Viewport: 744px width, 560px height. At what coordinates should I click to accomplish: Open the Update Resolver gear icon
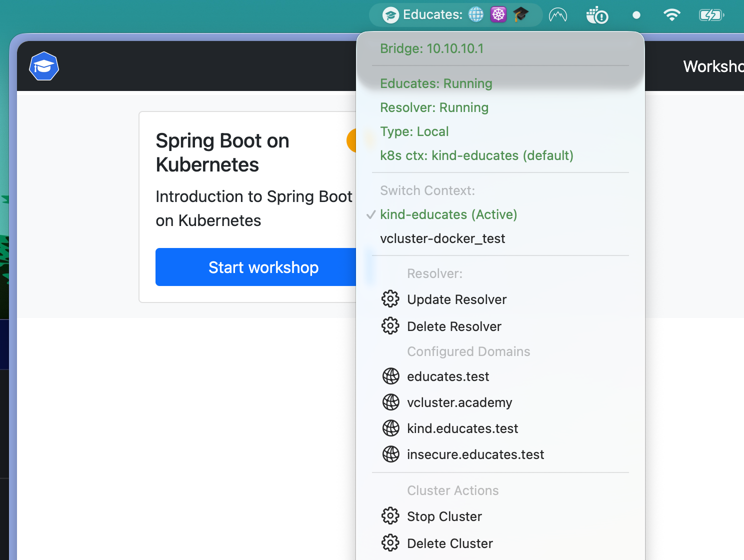(390, 299)
